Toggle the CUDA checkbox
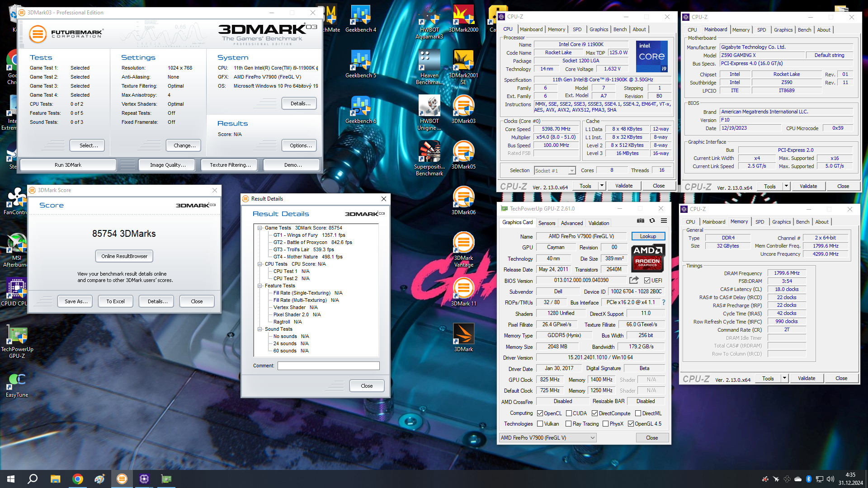 click(x=569, y=413)
